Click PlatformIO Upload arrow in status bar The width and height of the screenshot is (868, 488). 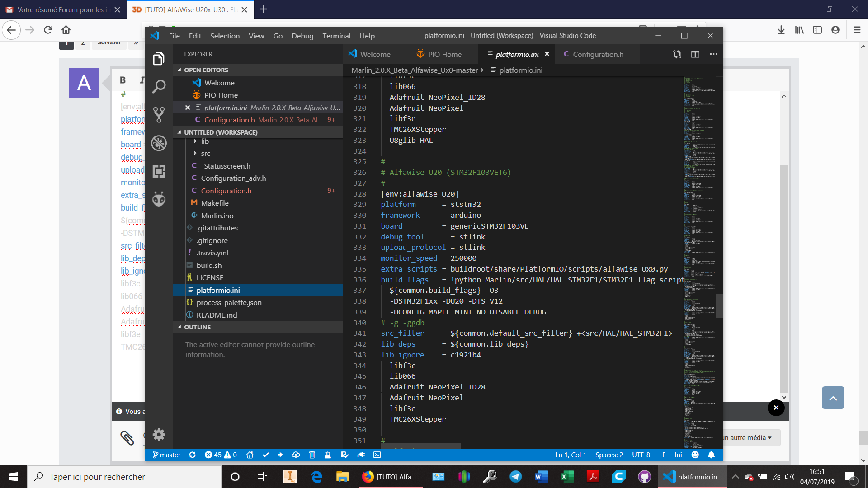(280, 455)
